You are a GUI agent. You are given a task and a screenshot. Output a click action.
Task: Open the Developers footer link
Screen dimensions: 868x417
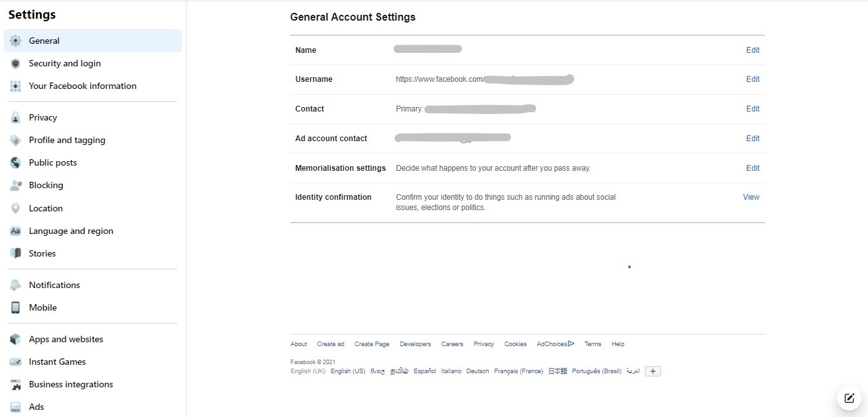415,344
